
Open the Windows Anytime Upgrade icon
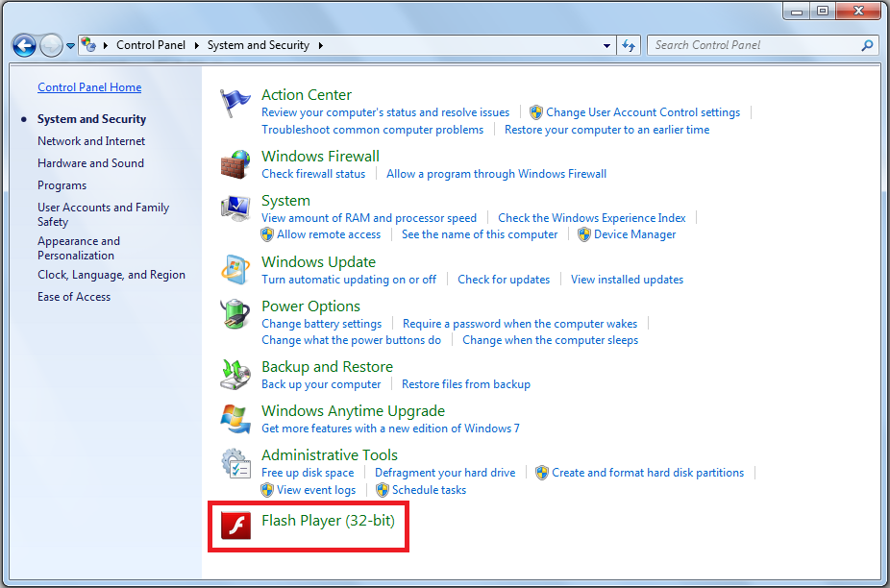[235, 419]
